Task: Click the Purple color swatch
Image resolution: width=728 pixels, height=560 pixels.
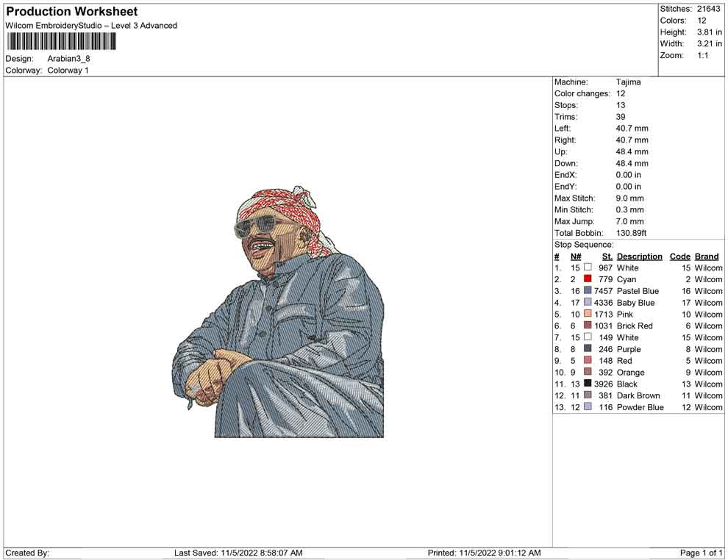Action: pyautogui.click(x=588, y=348)
